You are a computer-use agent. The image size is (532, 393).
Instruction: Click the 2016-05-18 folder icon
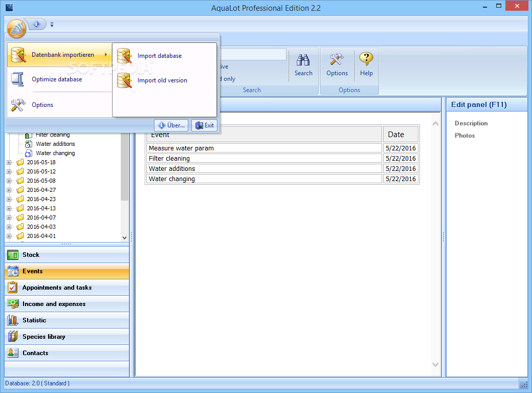(x=20, y=162)
